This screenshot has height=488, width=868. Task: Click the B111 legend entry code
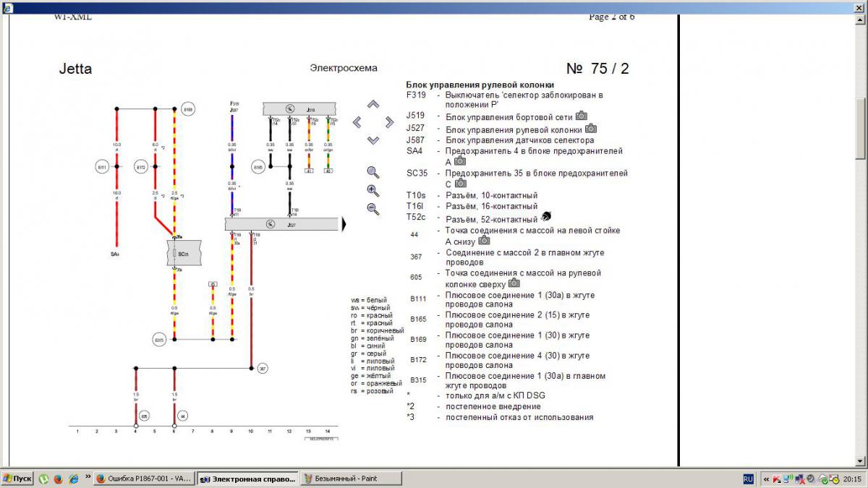point(418,298)
